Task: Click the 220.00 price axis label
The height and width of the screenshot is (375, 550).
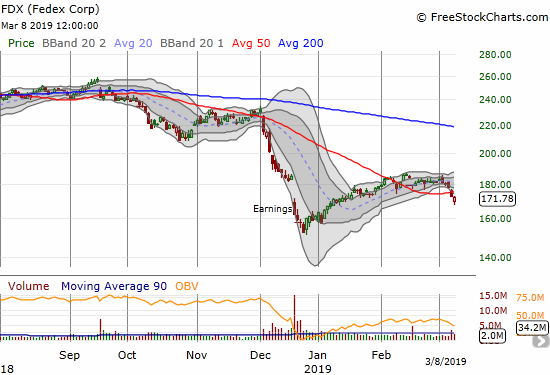Action: (495, 126)
